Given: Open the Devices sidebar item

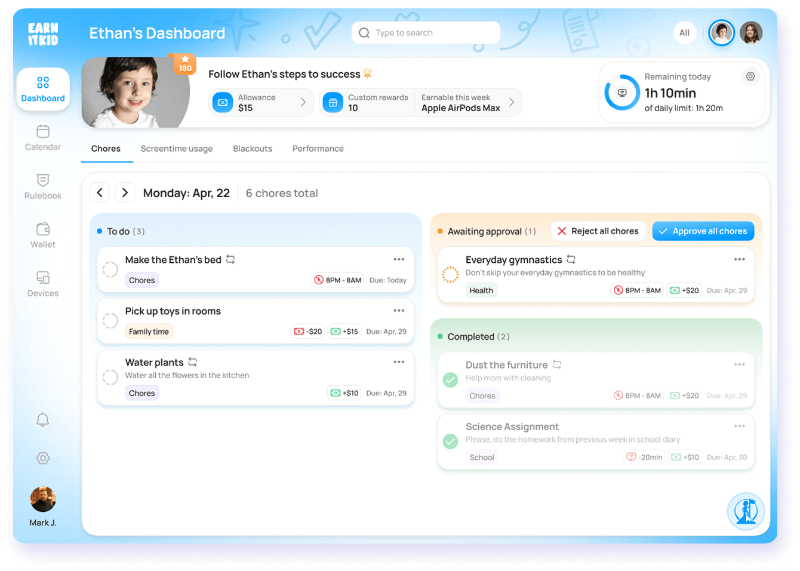Looking at the screenshot, I should [43, 283].
